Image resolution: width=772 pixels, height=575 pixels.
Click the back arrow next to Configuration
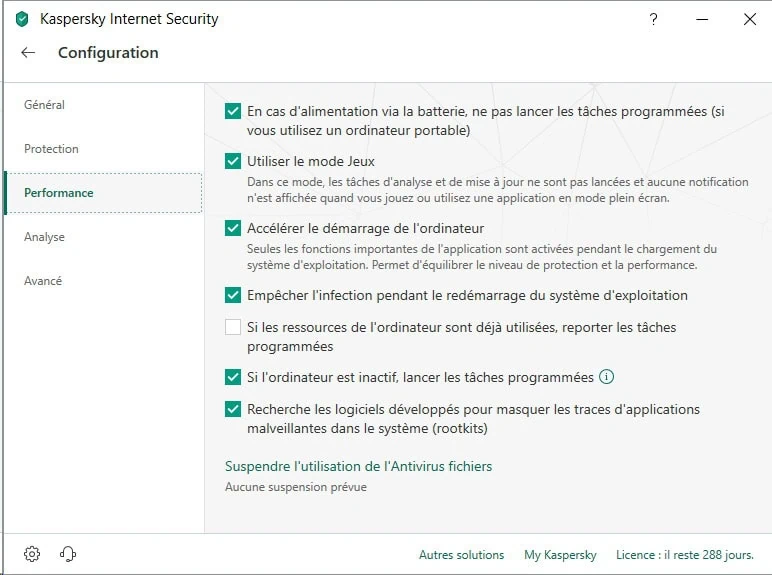tap(28, 53)
